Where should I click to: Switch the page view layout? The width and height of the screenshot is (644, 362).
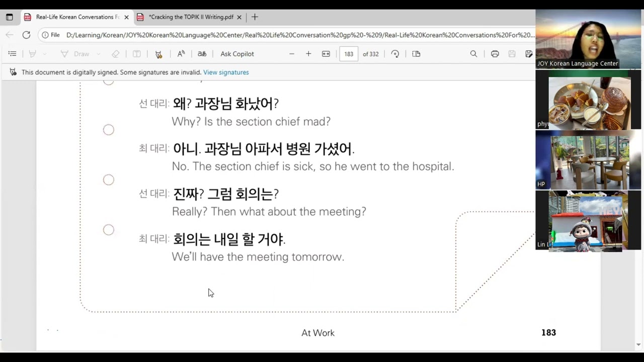[416, 54]
